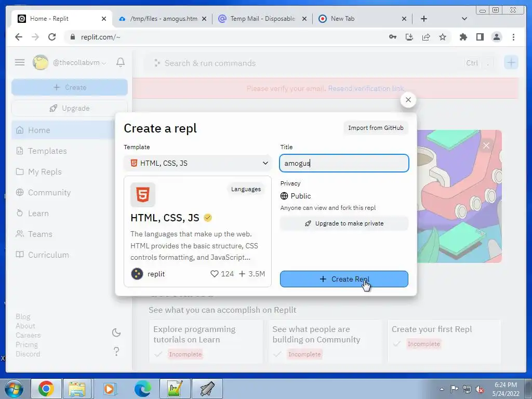Open the saved passwords key icon
The height and width of the screenshot is (399, 532).
point(393,37)
